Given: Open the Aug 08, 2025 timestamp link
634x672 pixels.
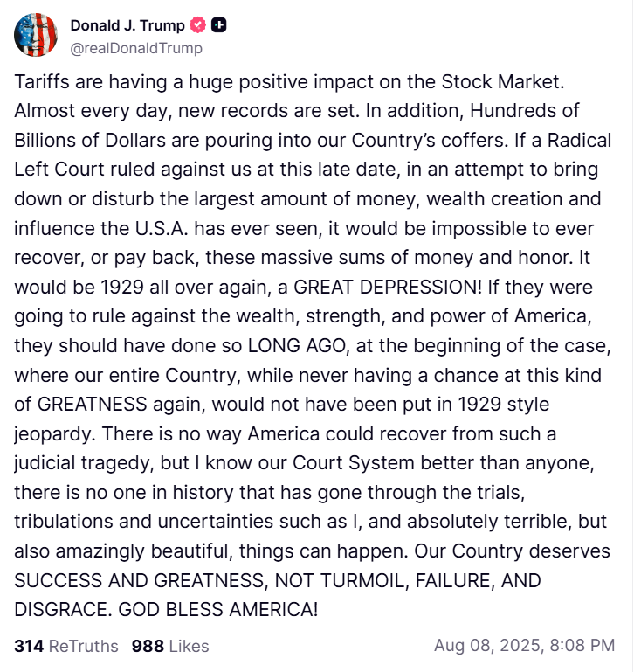Looking at the screenshot, I should 524,647.
